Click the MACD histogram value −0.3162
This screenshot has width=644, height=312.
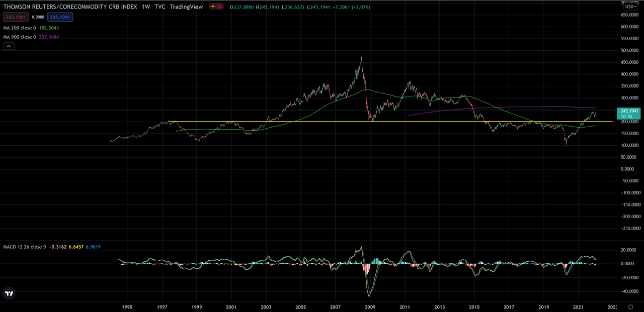[58, 247]
